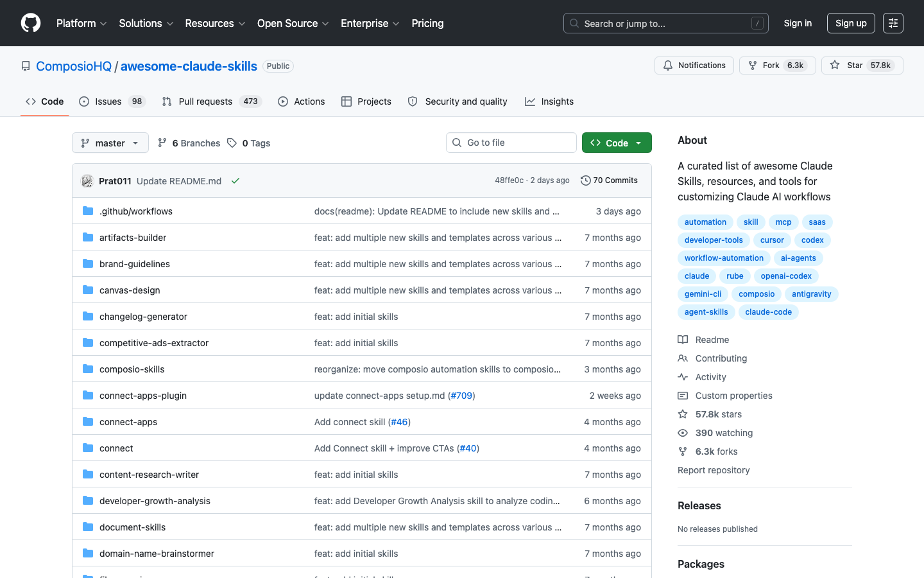Click the branch icon next to Branches
Viewport: 924px width, 578px height.
tap(162, 143)
